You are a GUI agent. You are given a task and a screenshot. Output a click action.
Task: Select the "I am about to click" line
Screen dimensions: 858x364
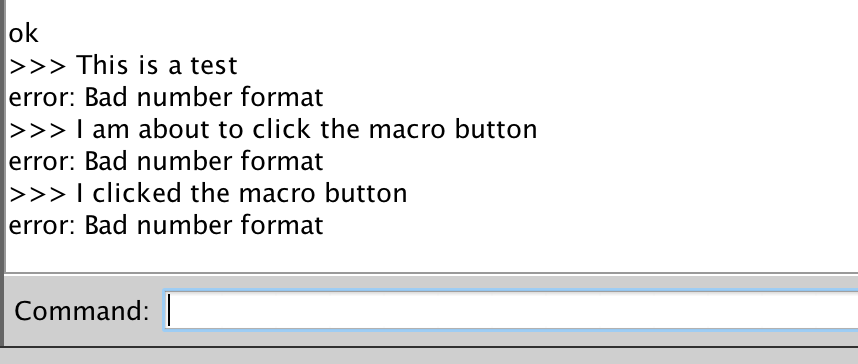click(273, 129)
